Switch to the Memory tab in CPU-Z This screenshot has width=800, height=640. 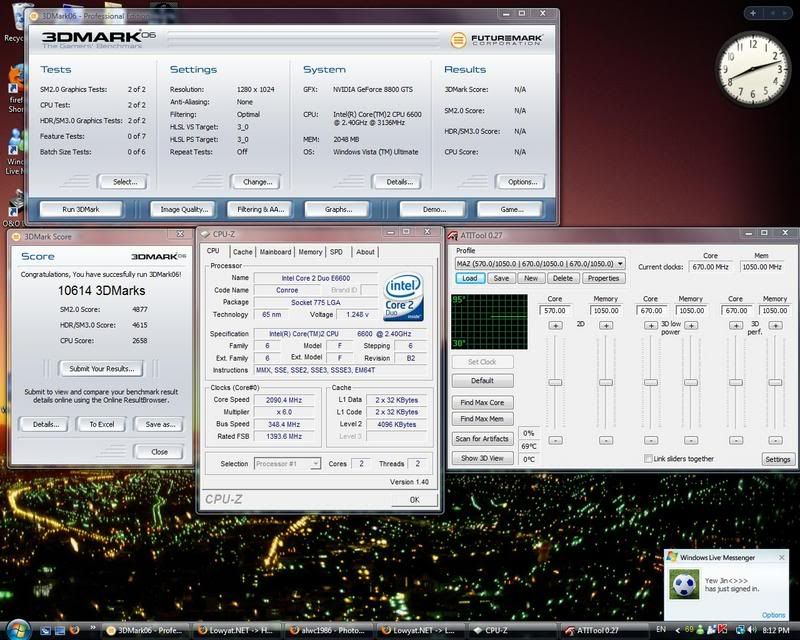click(310, 252)
